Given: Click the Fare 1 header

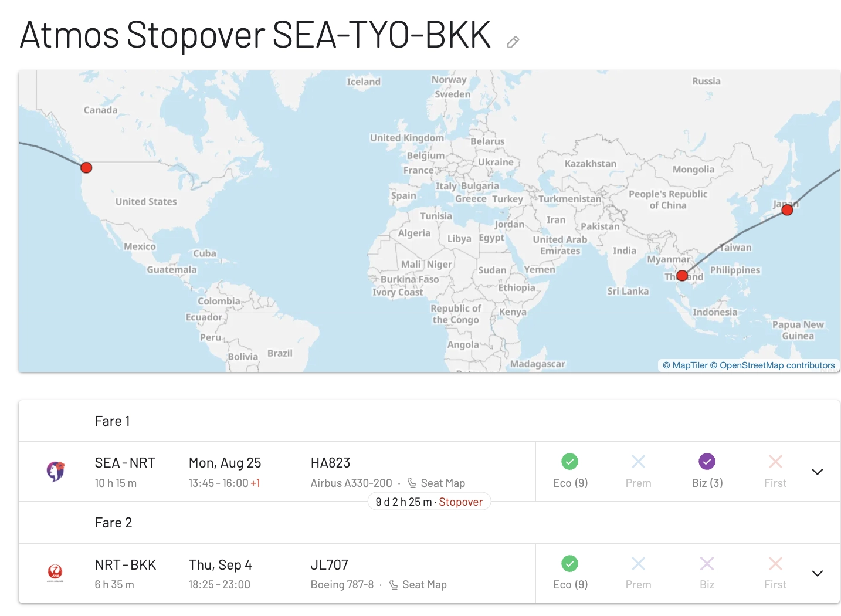Looking at the screenshot, I should pos(113,421).
